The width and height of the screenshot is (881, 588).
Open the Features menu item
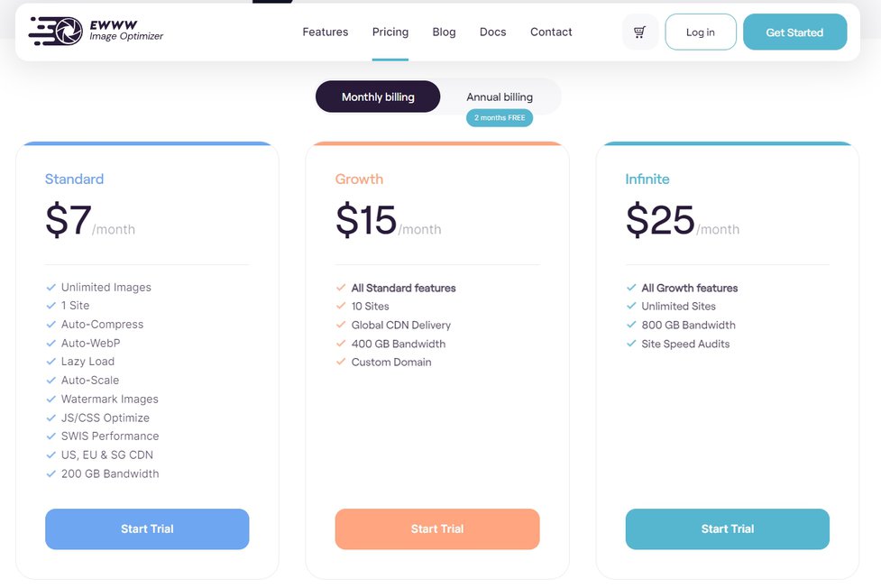pyautogui.click(x=326, y=32)
